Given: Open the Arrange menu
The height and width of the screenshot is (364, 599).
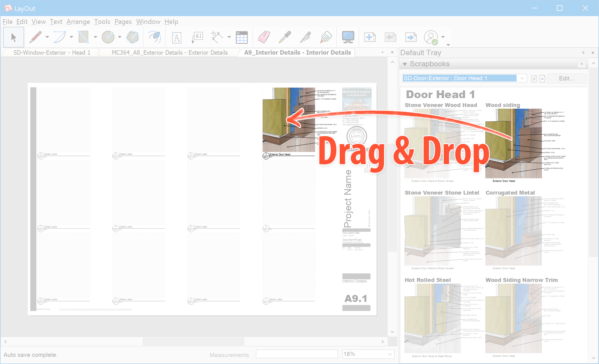Looking at the screenshot, I should pos(78,22).
